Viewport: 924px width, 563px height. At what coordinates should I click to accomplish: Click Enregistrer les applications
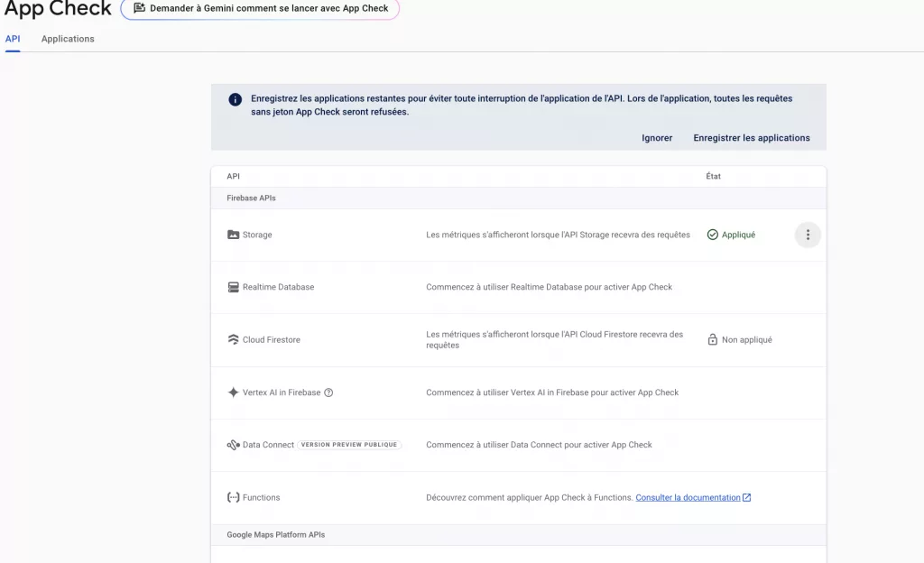pyautogui.click(x=752, y=138)
